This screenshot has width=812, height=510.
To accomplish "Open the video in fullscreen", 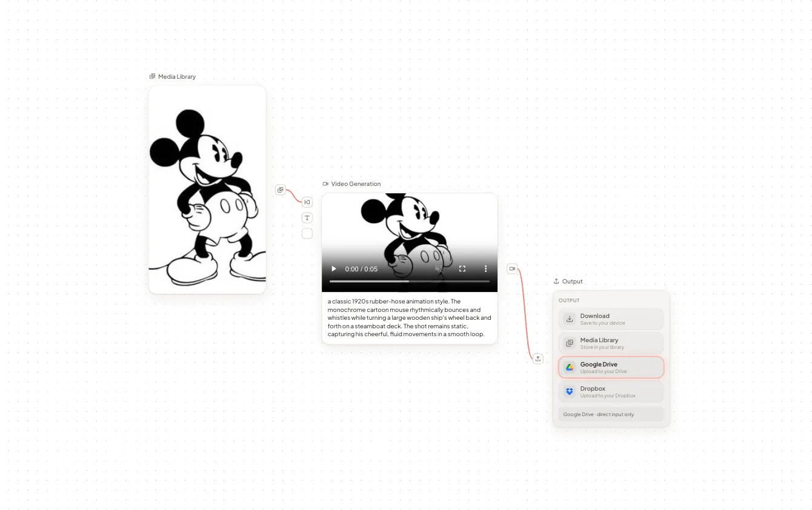I will point(462,268).
